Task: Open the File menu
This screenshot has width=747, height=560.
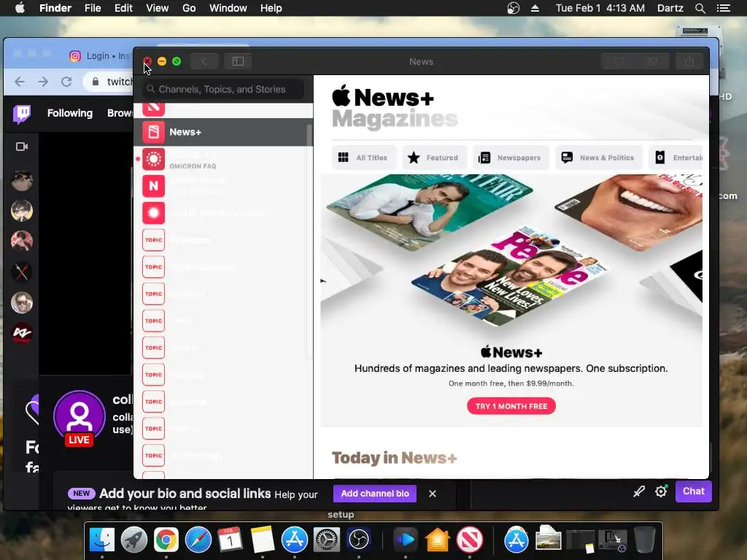Action: click(93, 8)
